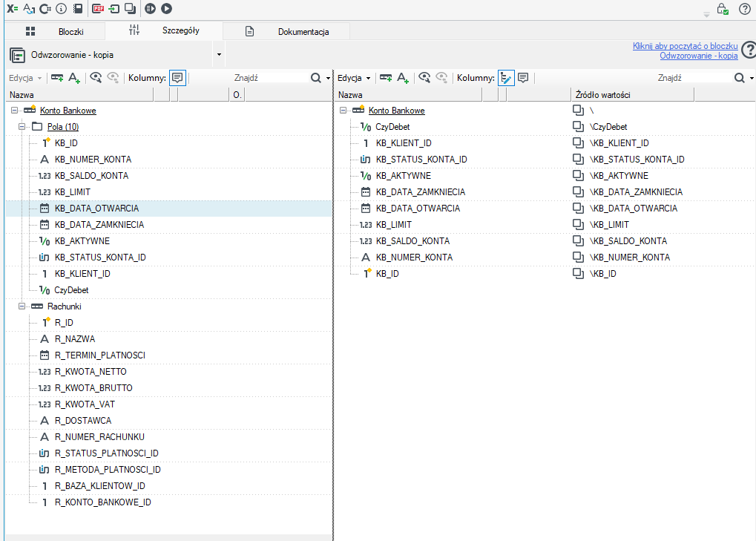Open the Odwzorowanie - kopia combo box dropdown
Viewport: 756px width, 541px height.
pos(219,54)
